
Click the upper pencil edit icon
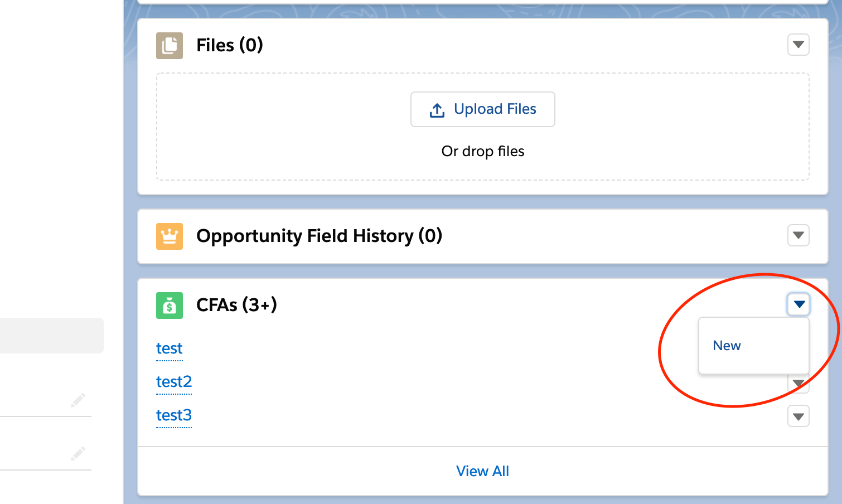tap(78, 400)
